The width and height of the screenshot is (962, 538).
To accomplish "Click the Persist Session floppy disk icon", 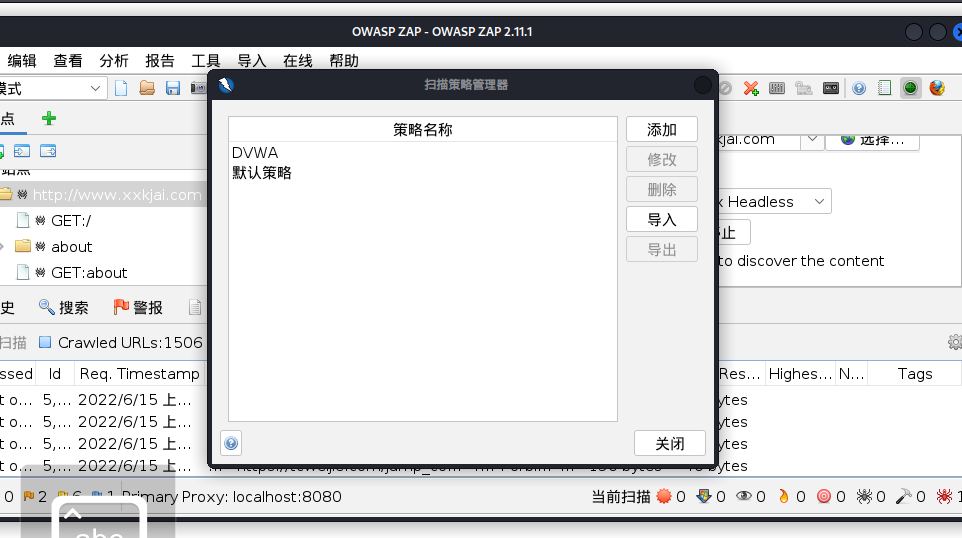I will tap(173, 88).
